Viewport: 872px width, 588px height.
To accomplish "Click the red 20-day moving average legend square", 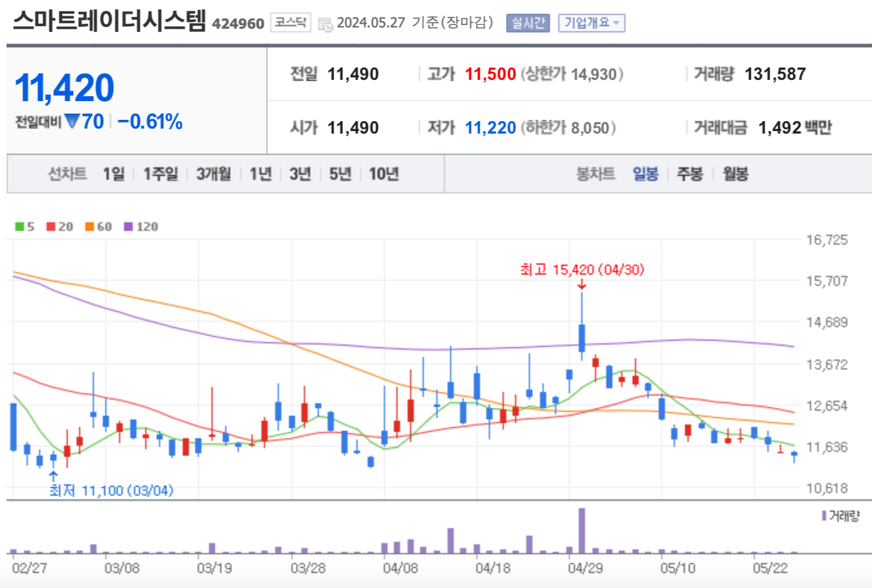I will [x=51, y=227].
